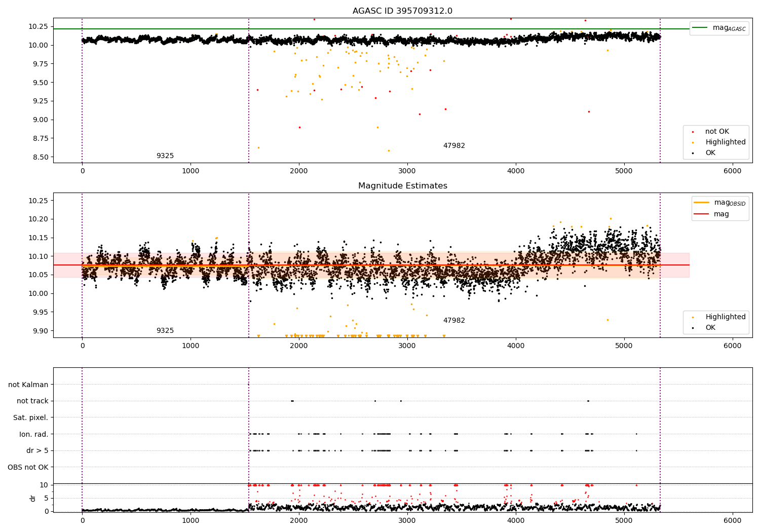Click the black "OK" entry in top plot legend
The height and width of the screenshot is (532, 760).
tap(710, 153)
